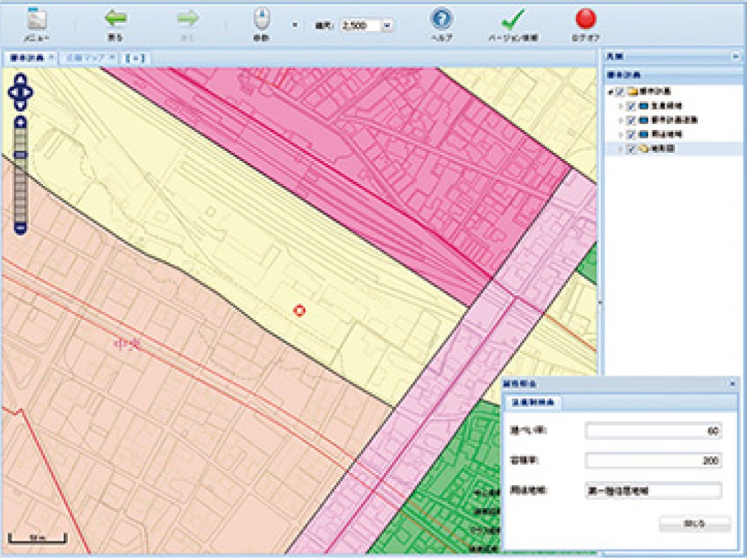Viewport: 747px width, 560px height.
Task: Click the green back arrow (戻る)
Action: tap(116, 24)
